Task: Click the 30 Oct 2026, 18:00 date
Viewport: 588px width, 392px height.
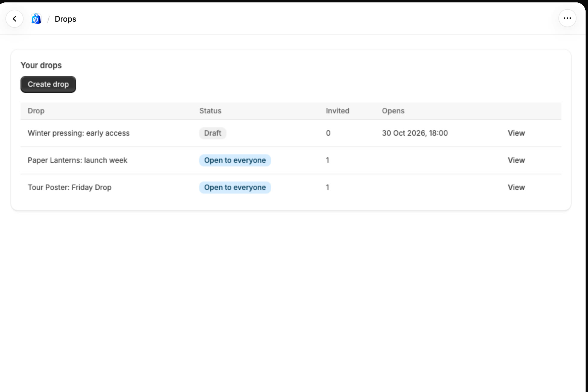Action: coord(415,133)
